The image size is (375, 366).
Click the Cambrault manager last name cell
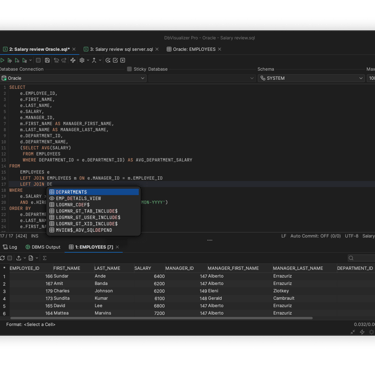point(283,298)
